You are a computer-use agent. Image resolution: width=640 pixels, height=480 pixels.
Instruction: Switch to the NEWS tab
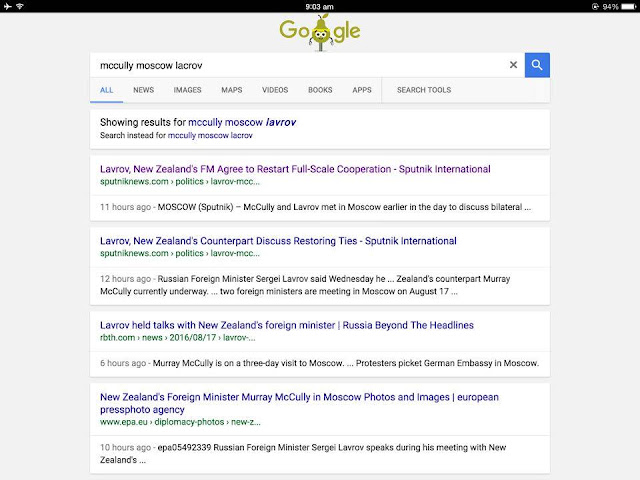click(x=144, y=90)
